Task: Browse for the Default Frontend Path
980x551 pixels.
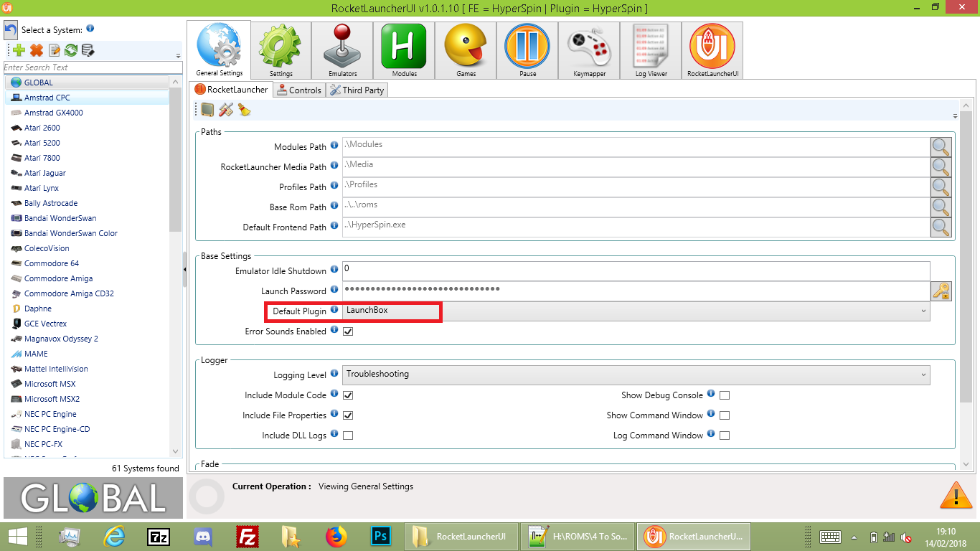Action: [941, 227]
